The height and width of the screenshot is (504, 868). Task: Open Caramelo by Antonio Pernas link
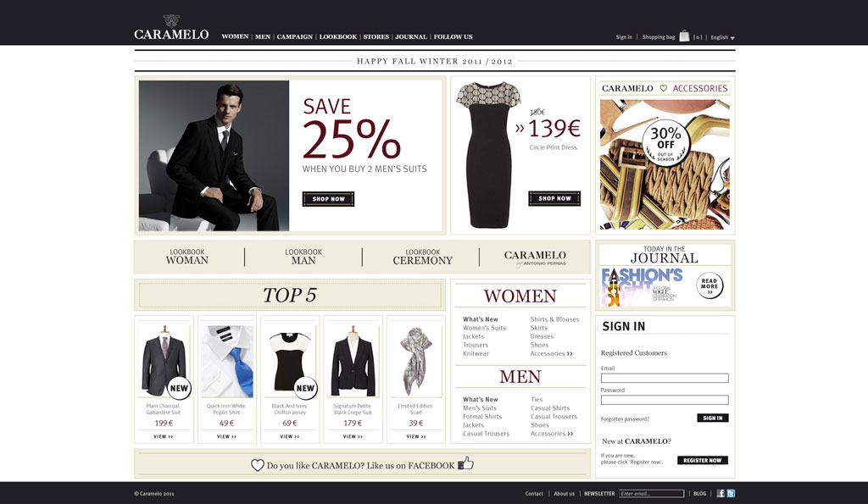[535, 258]
